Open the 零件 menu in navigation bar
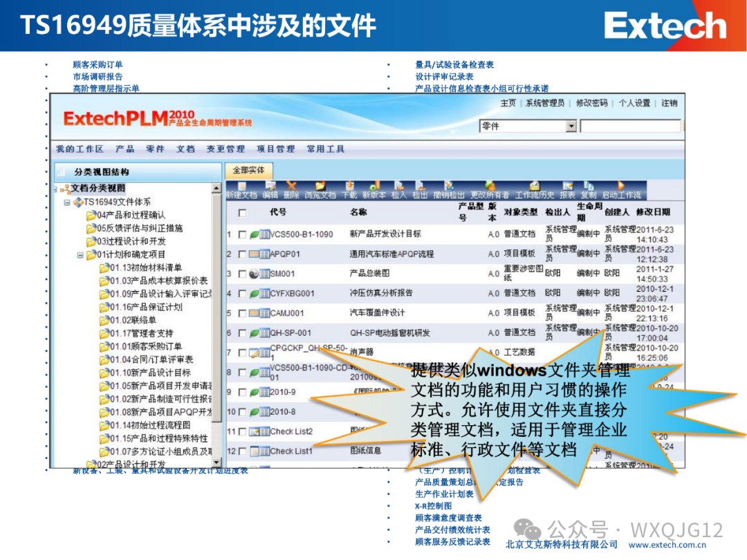The height and width of the screenshot is (560, 747). tap(156, 149)
